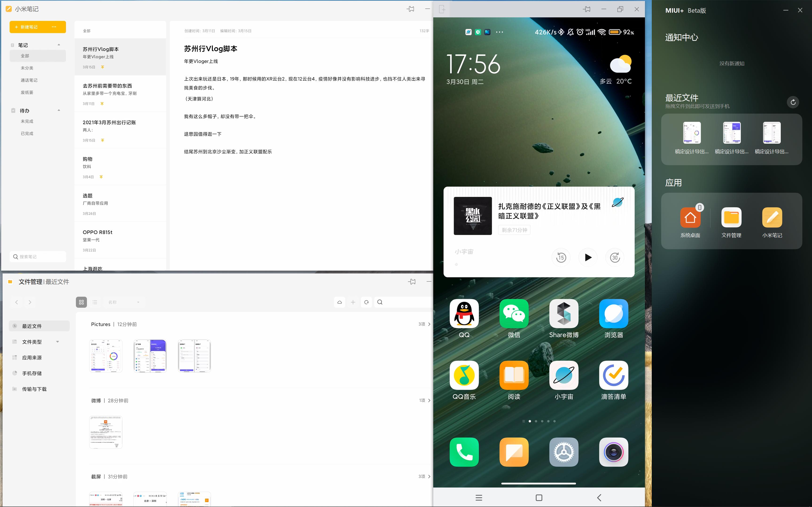Image resolution: width=812 pixels, height=507 pixels.
Task: Refresh recent files in MIUI+ panel
Action: point(793,102)
